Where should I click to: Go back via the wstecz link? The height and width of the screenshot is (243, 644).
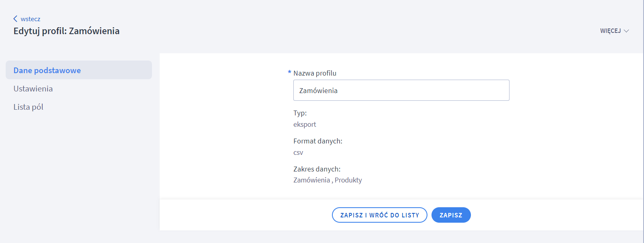[x=30, y=19]
